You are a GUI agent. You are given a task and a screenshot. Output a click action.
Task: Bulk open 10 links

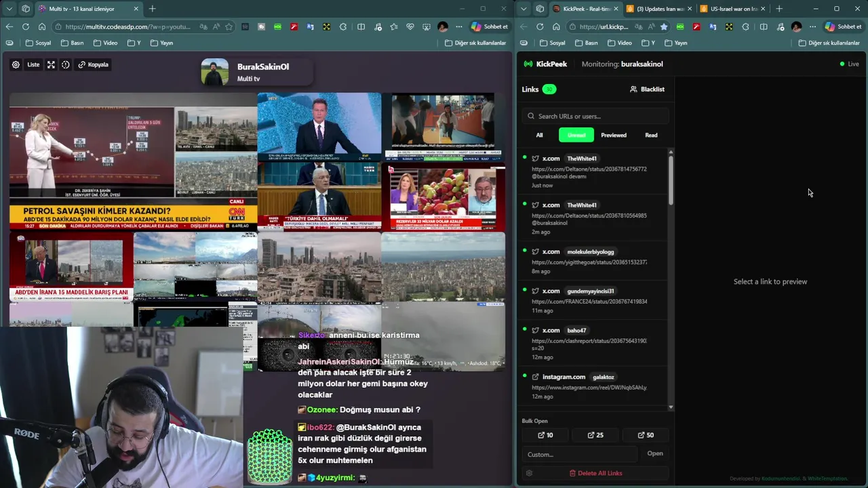click(545, 435)
